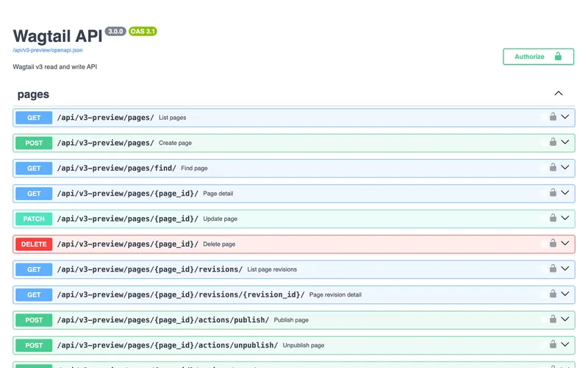
Task: Click the pages section heading
Action: [33, 94]
